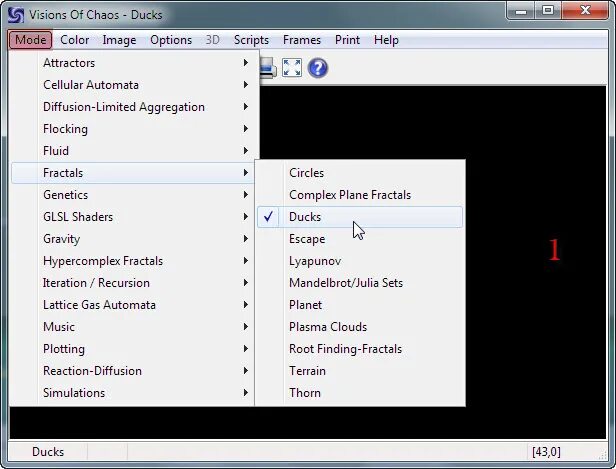
Task: Click the printer toolbar icon
Action: tap(268, 68)
